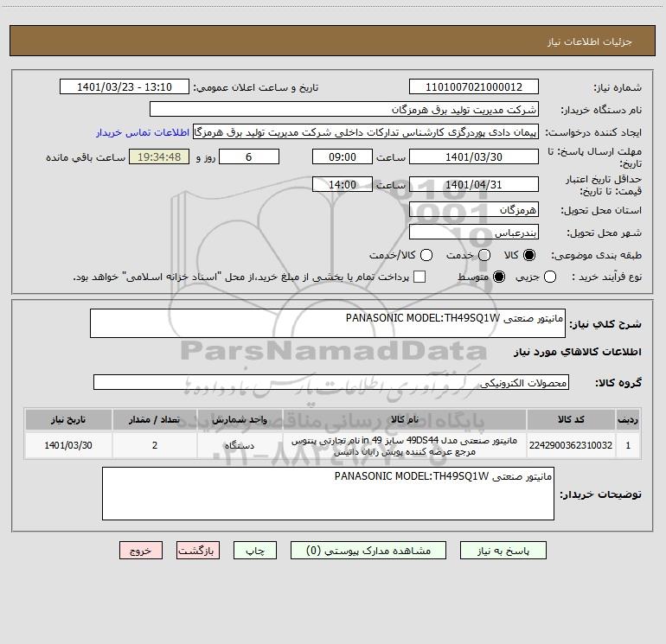The height and width of the screenshot is (644, 666).
Task: Open مشاهده مدارک پیوستی (0) button
Action: (x=368, y=551)
